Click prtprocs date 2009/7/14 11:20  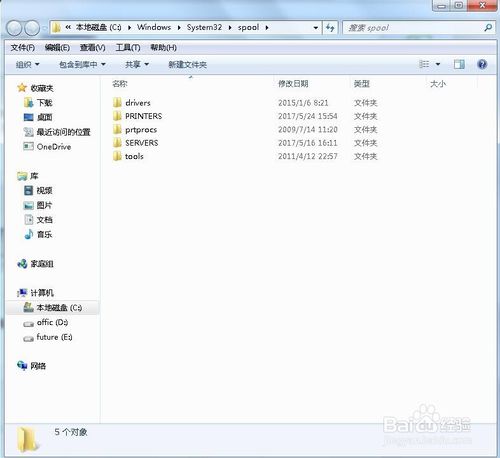pyautogui.click(x=308, y=129)
